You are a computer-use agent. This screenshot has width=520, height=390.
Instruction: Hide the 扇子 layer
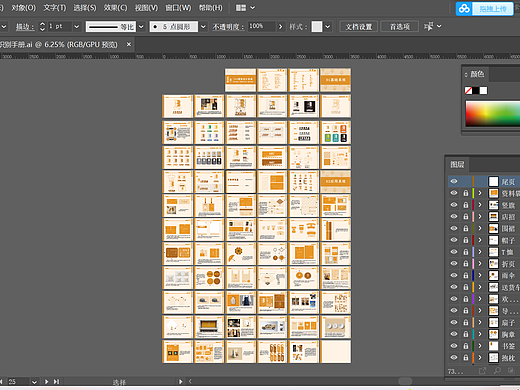454,322
